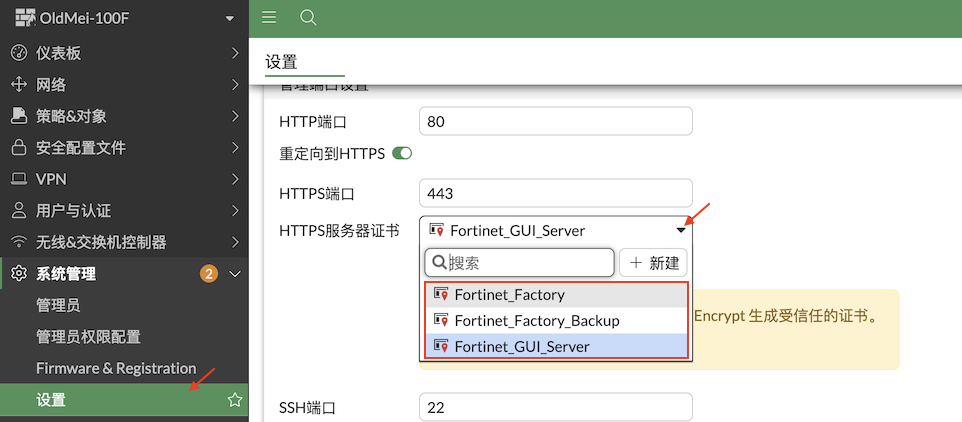This screenshot has height=422, width=962.
Task: Click the HTTPS服务器证书 label
Action: [x=339, y=231]
